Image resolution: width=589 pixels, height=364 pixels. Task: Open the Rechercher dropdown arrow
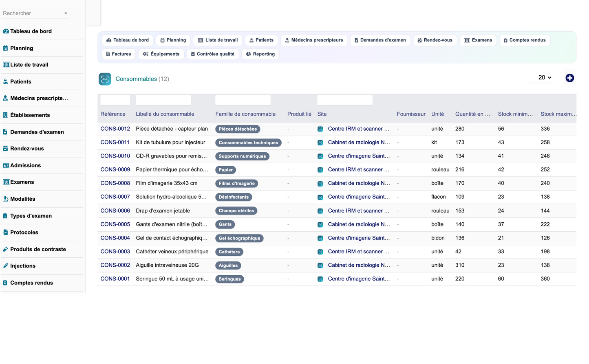[66, 13]
